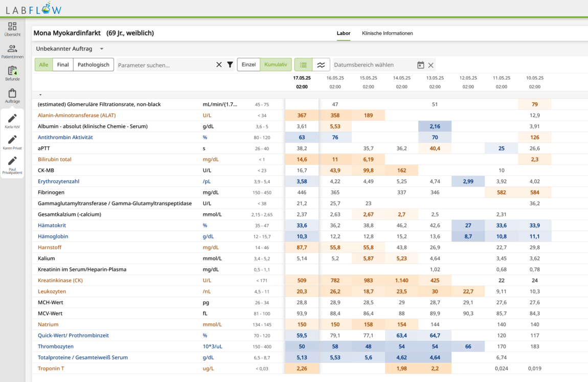This screenshot has width=588, height=382.
Task: Switch to Klinische Informationen tab
Action: point(387,33)
